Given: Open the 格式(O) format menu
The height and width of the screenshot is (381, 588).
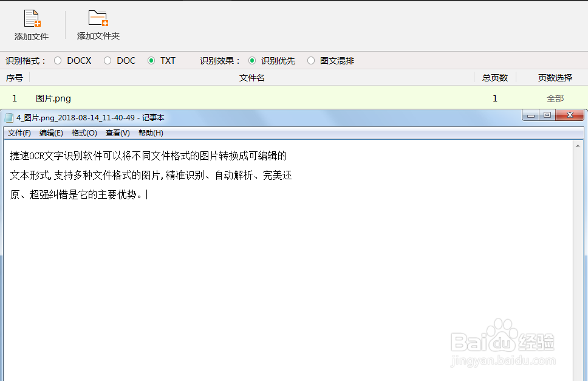Looking at the screenshot, I should (84, 132).
